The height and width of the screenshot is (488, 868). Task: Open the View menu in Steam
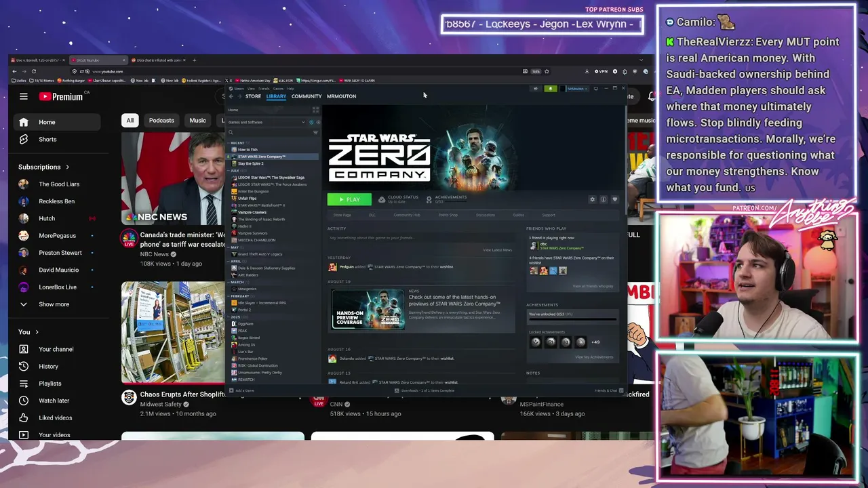251,89
